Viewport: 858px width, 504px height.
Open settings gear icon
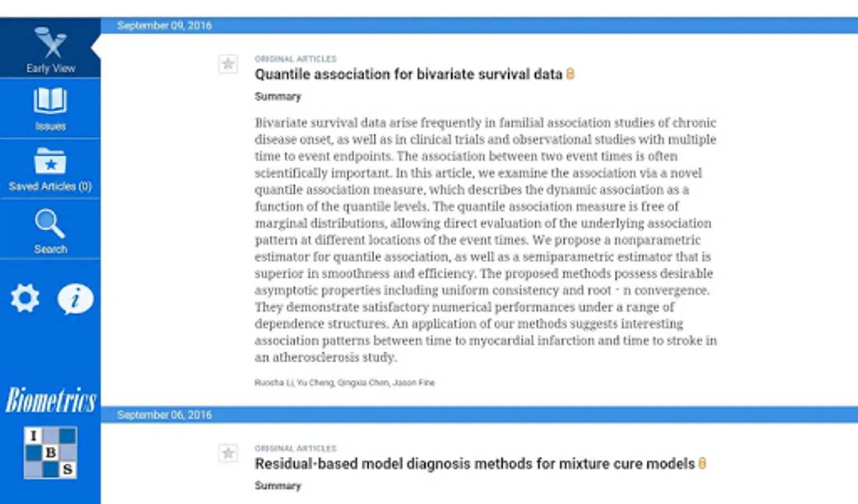[x=25, y=298]
